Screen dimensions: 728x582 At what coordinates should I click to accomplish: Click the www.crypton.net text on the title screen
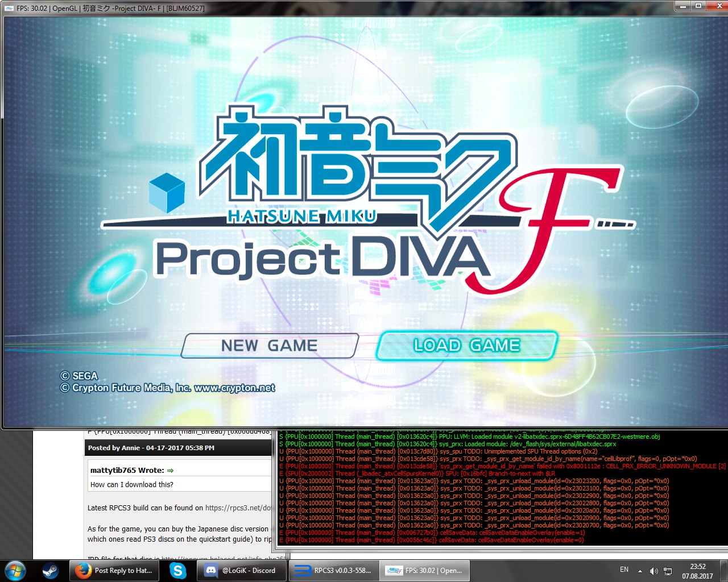pyautogui.click(x=234, y=388)
